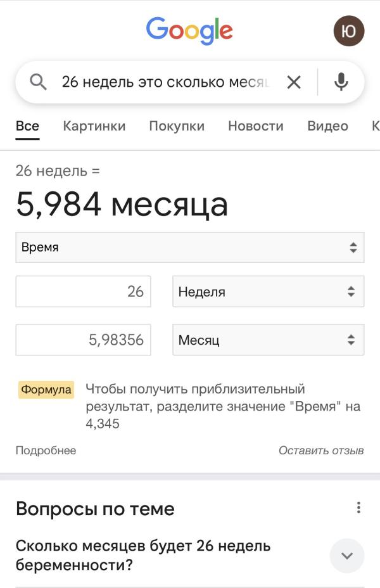
Task: Click the magnifying glass search icon
Action: 39,82
